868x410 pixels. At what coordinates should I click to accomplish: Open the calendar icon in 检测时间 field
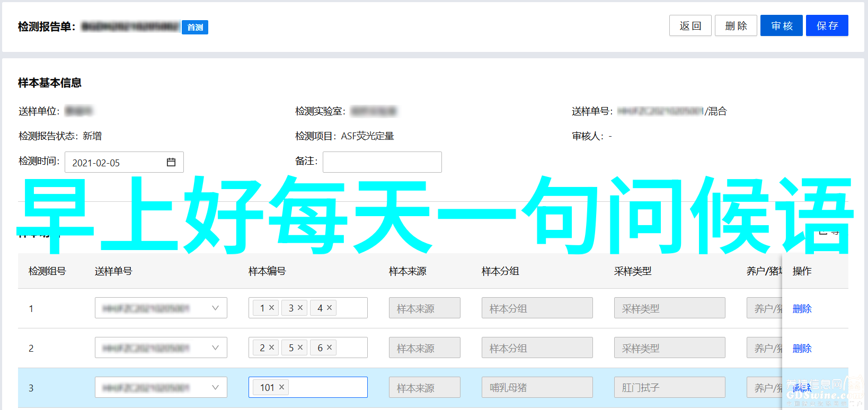tap(171, 162)
